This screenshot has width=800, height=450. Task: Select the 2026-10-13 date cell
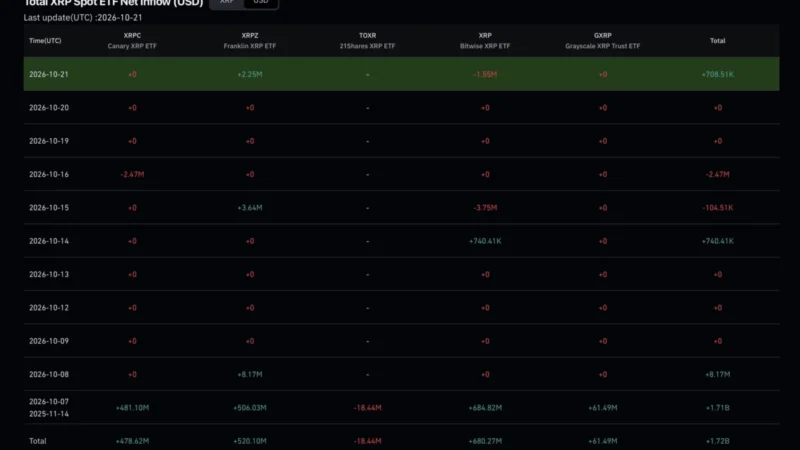[x=49, y=274]
